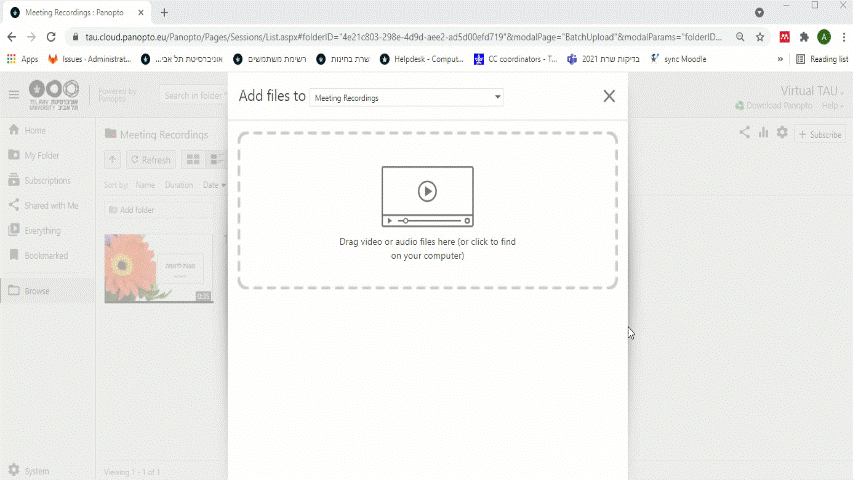Screen dimensions: 853x480
Task: Click Meeting Recordings folder title
Action: [164, 134]
